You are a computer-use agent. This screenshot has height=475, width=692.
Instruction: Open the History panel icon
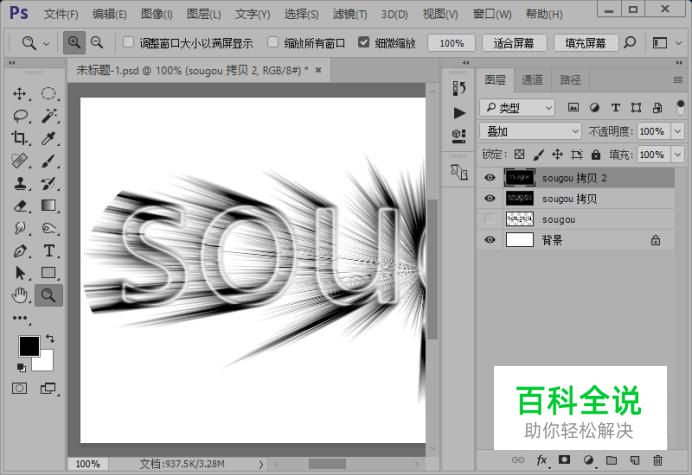459,88
